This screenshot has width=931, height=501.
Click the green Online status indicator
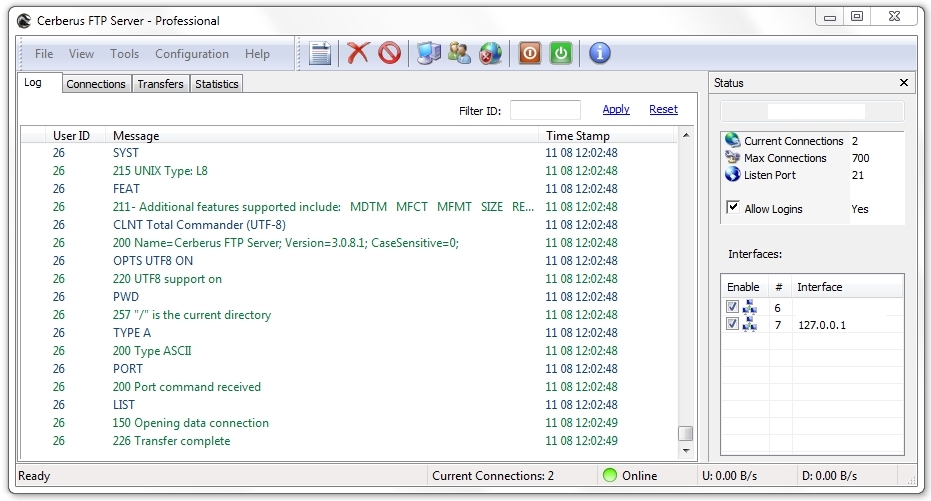coord(610,475)
